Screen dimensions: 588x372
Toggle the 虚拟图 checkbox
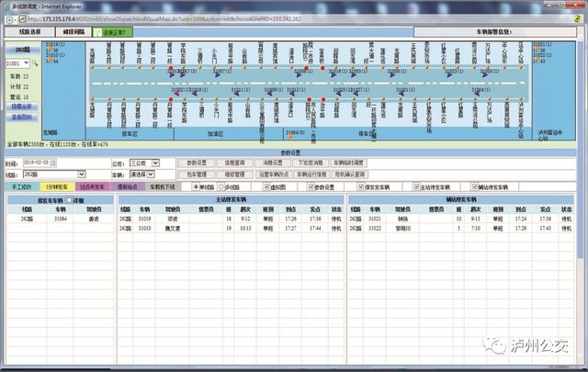click(267, 186)
